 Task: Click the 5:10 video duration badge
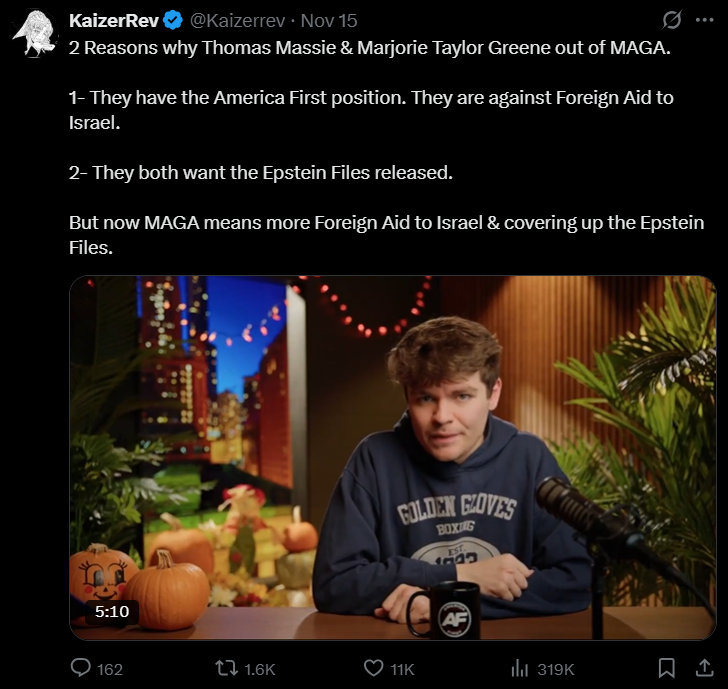coord(112,611)
